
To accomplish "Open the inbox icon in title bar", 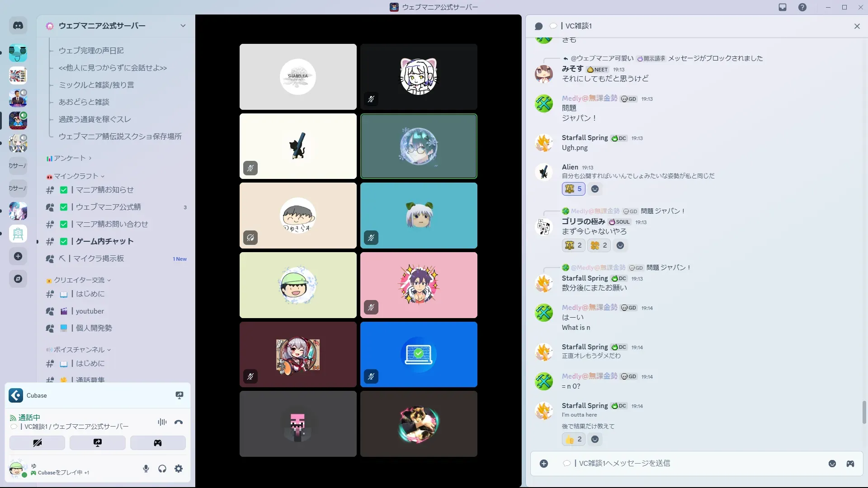I will (783, 7).
